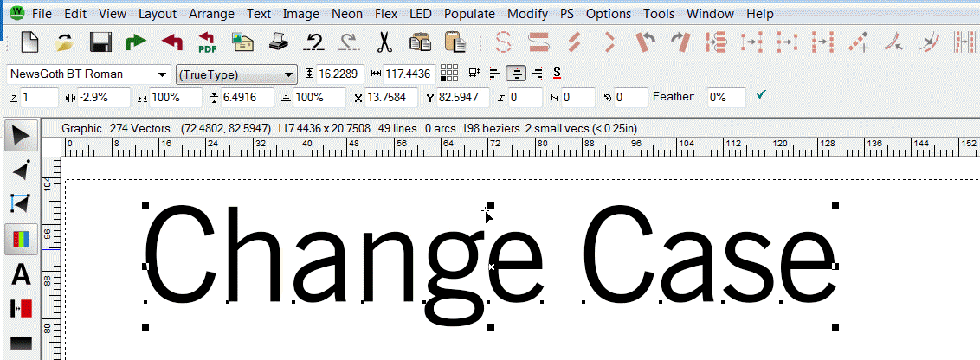The image size is (980, 360).
Task: Select the Text tool in the left toolbar
Action: [x=21, y=274]
